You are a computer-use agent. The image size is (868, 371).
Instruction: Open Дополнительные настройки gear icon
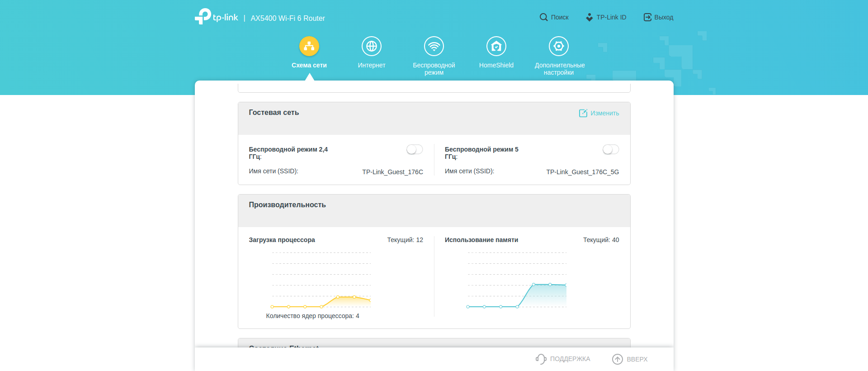559,46
